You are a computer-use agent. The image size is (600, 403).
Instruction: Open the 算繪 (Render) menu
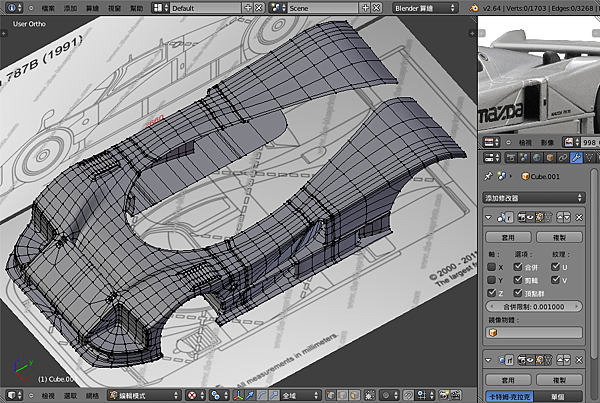[x=92, y=8]
